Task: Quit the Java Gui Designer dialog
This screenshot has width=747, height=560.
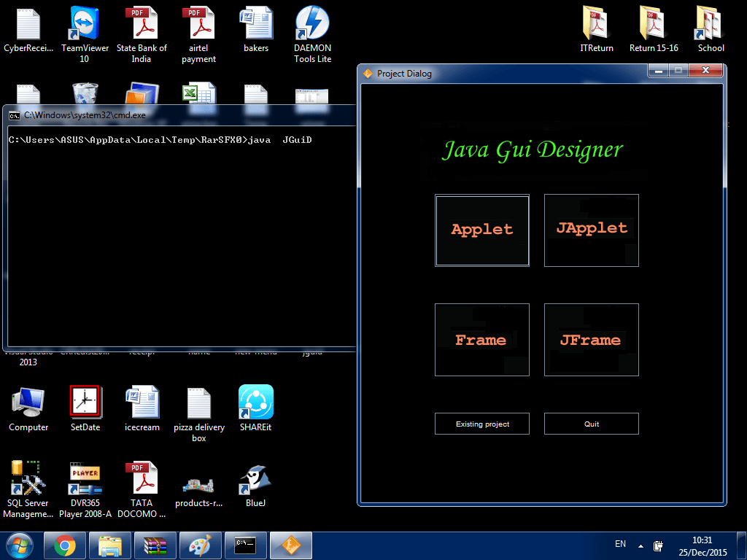Action: (591, 423)
